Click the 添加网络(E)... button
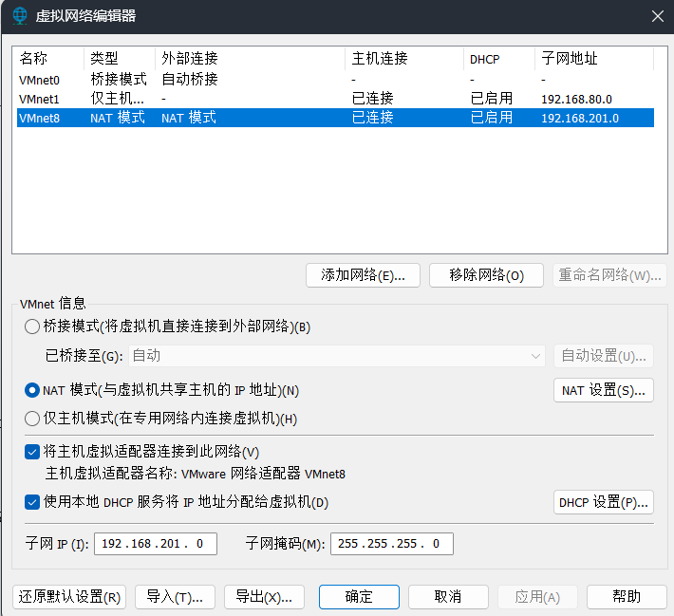Image resolution: width=674 pixels, height=616 pixels. pos(363,275)
